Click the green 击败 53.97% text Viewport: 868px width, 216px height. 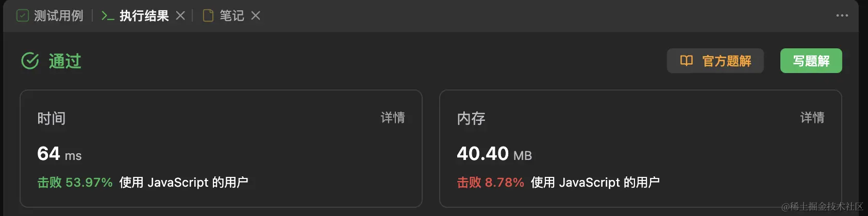[x=75, y=183]
